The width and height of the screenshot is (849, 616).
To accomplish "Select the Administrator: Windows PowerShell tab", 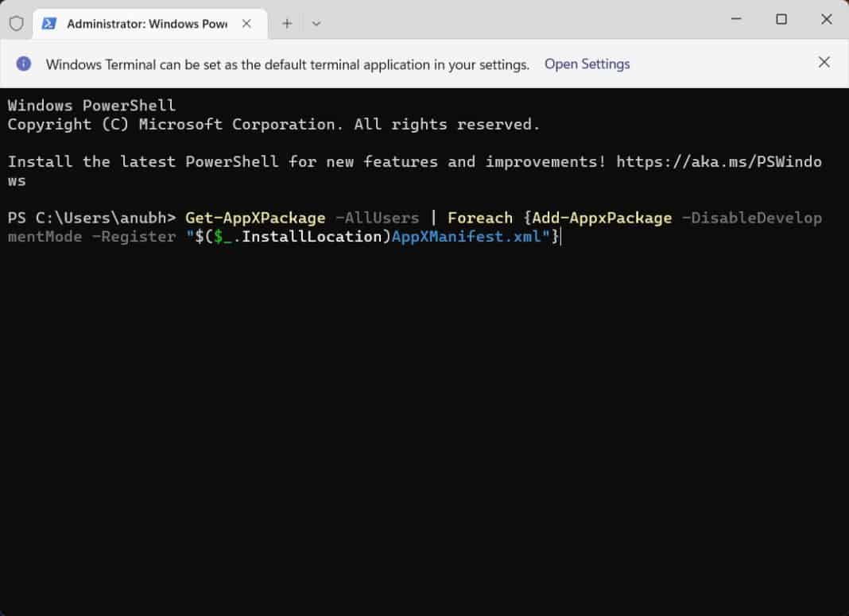I will pyautogui.click(x=143, y=24).
